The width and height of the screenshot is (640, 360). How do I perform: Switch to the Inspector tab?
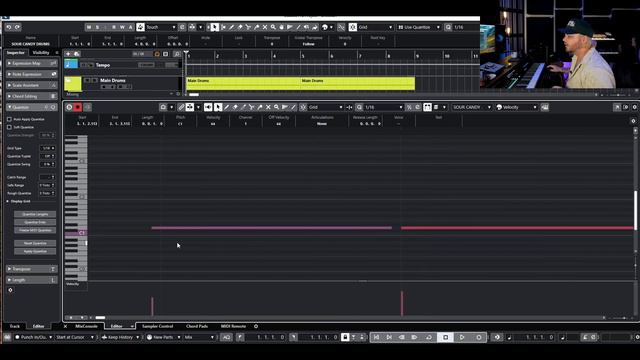[16, 53]
